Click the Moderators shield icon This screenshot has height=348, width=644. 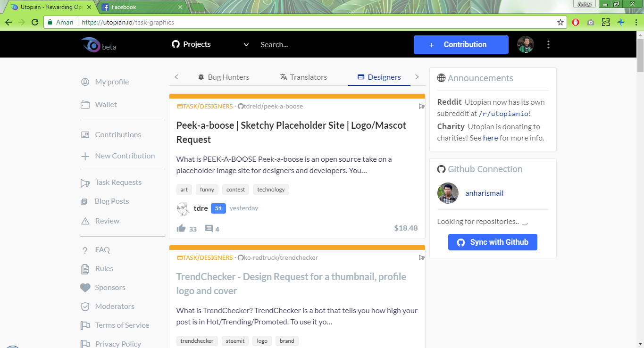coord(85,307)
